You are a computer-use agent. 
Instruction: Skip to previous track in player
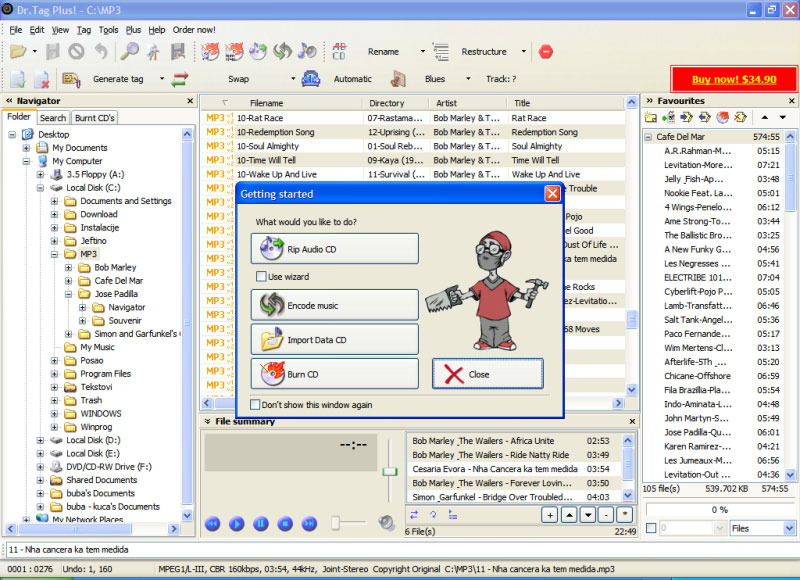point(212,523)
